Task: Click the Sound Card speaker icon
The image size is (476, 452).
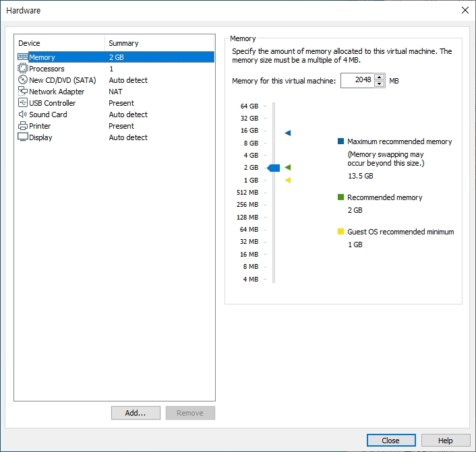Action: [x=23, y=114]
